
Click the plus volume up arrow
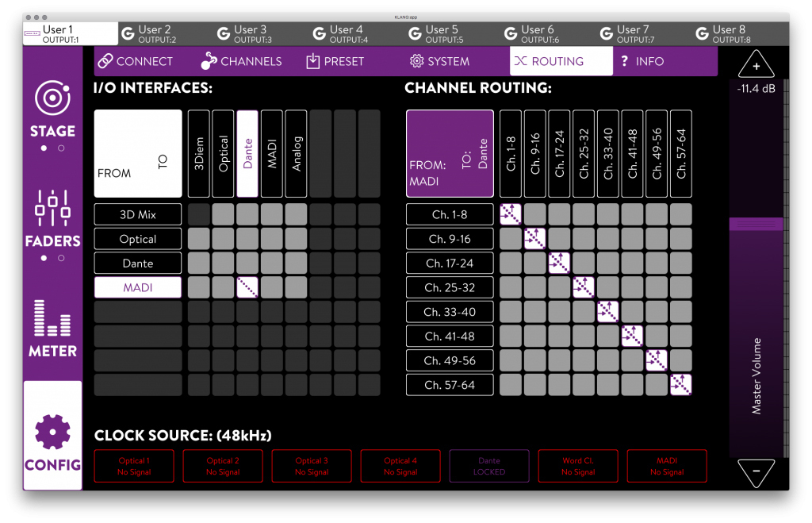click(756, 65)
